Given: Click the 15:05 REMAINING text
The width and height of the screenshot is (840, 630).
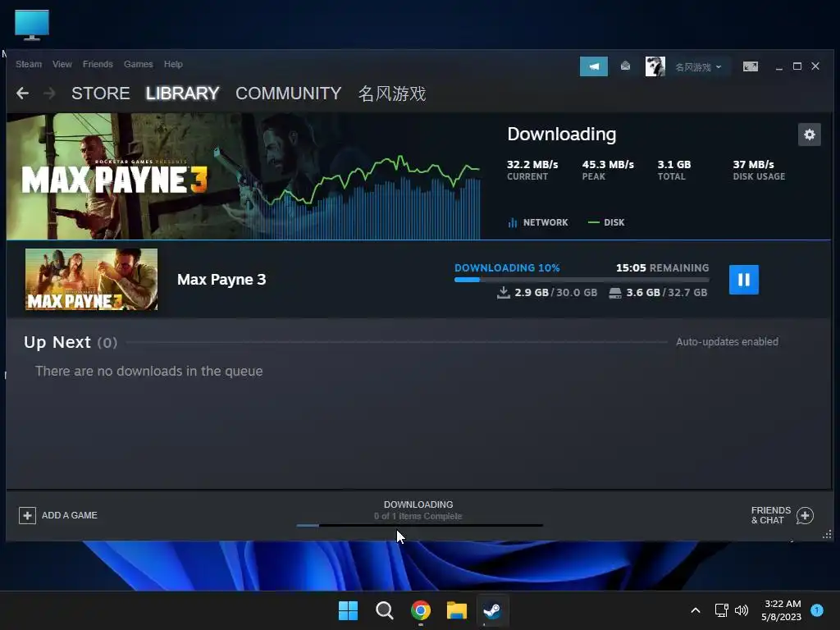Looking at the screenshot, I should [662, 268].
